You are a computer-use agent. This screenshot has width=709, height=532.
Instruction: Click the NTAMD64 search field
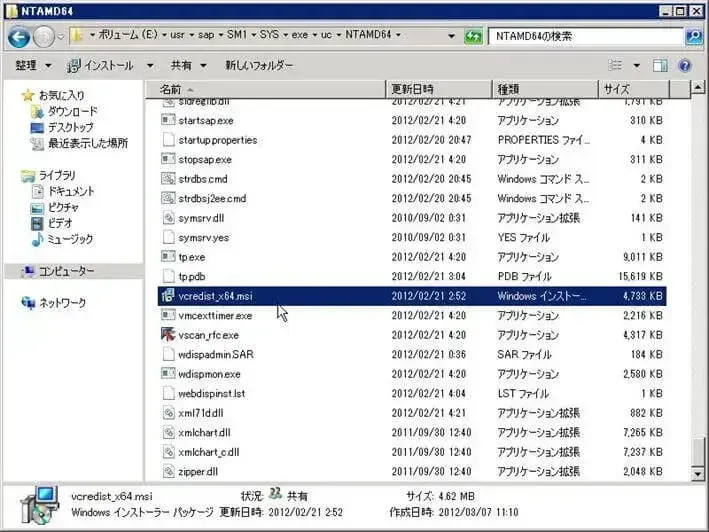586,36
